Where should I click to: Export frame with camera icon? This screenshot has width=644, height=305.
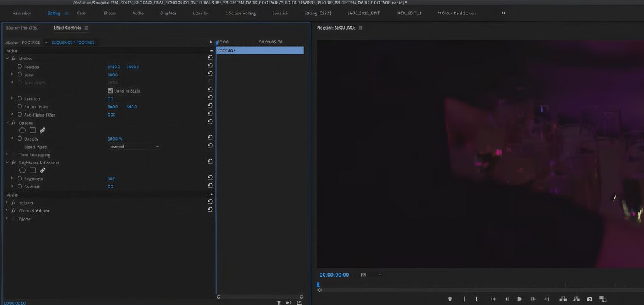pos(590,299)
